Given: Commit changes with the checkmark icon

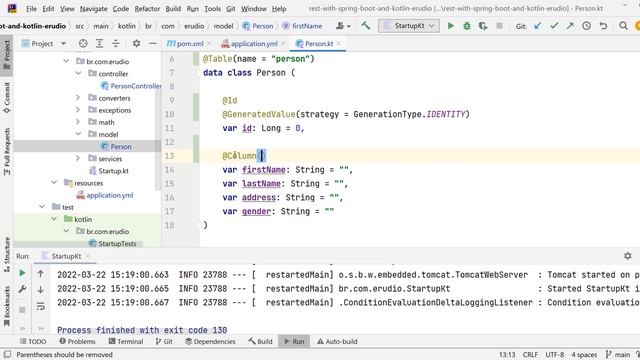Looking at the screenshot, I should 554,26.
